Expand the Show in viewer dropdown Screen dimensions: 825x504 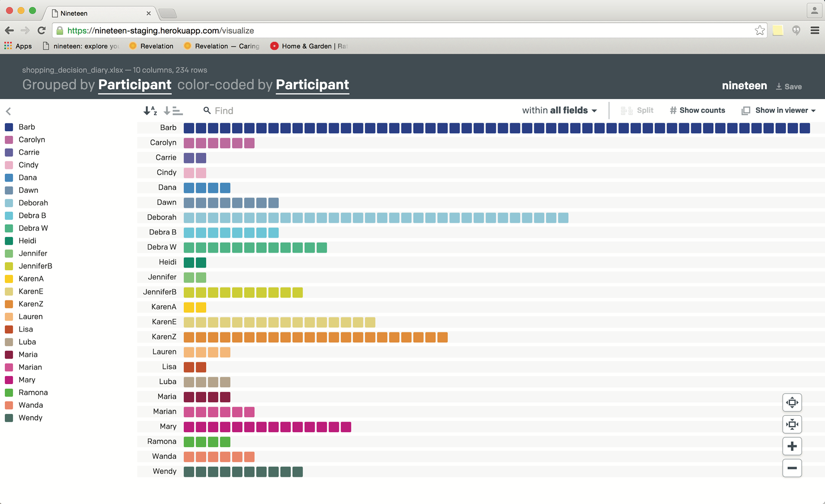pos(779,110)
